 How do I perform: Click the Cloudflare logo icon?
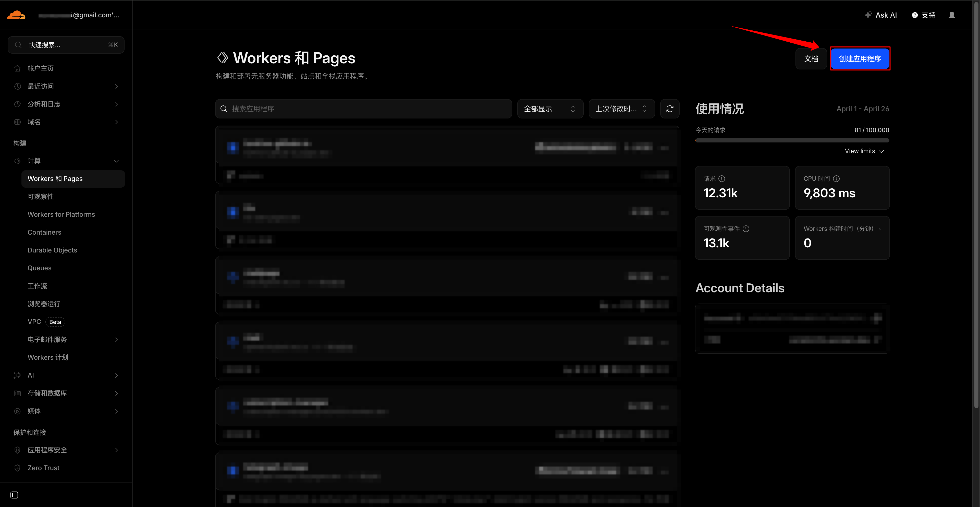[x=16, y=15]
